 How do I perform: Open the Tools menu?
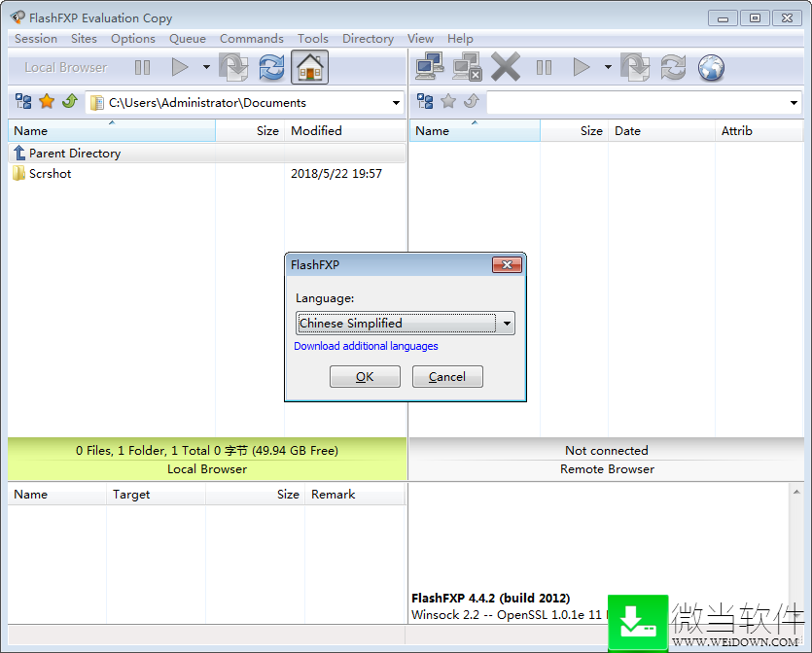(313, 39)
